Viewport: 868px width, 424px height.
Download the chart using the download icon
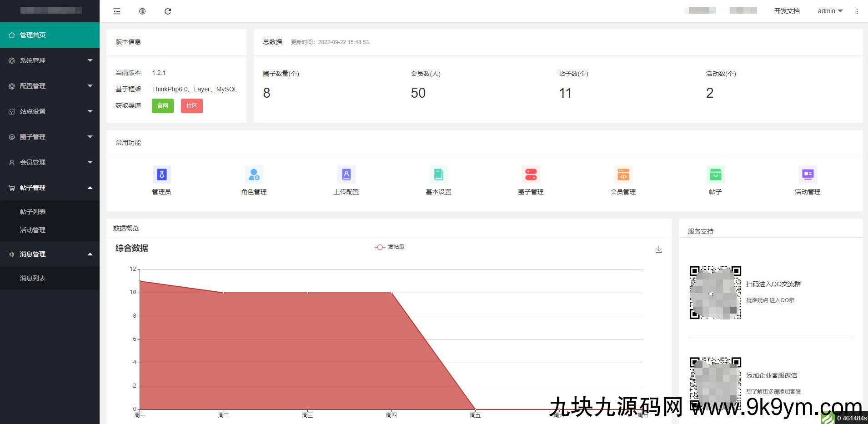(658, 249)
